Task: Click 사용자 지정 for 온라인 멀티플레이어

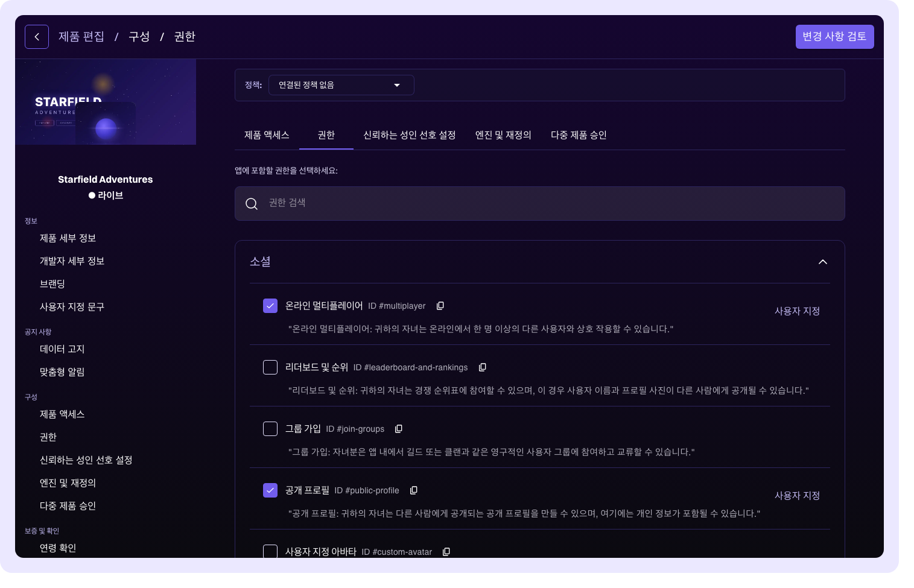Action: (x=797, y=311)
